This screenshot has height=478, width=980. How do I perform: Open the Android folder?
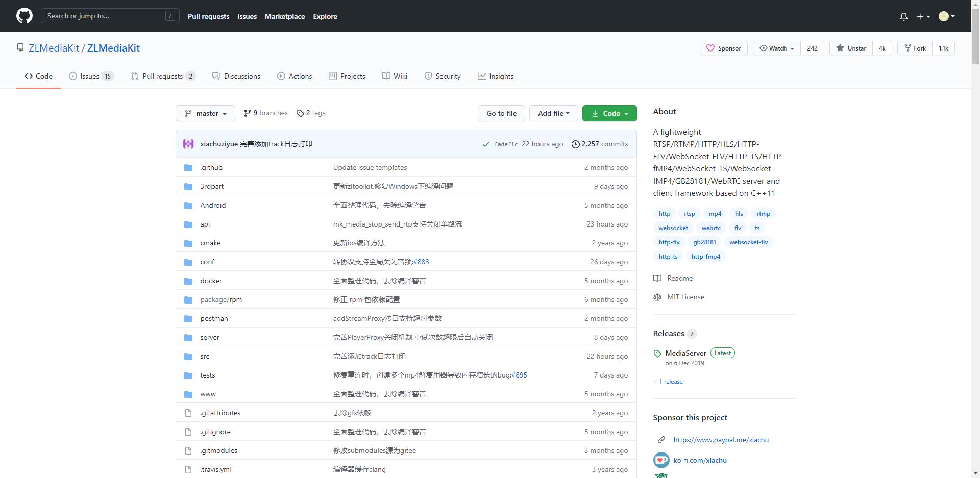click(x=213, y=205)
